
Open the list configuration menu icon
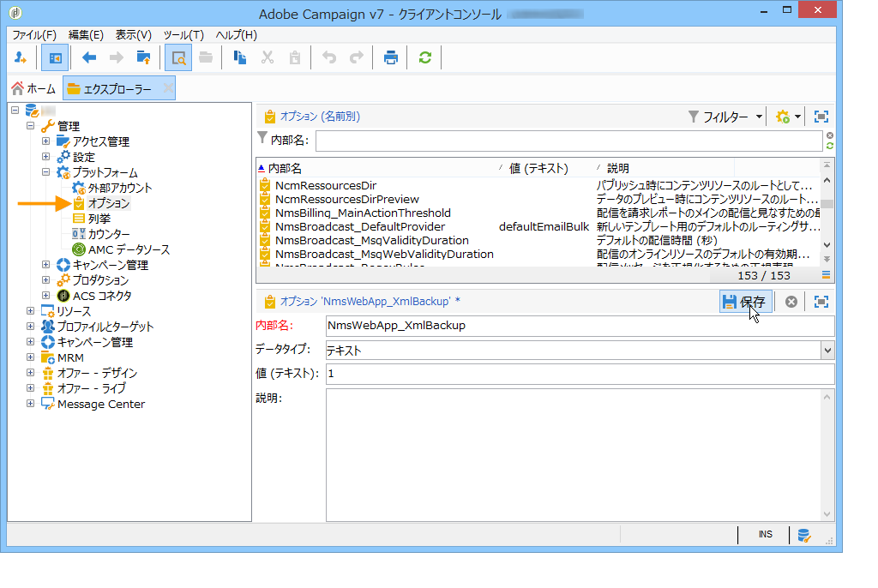point(826,275)
